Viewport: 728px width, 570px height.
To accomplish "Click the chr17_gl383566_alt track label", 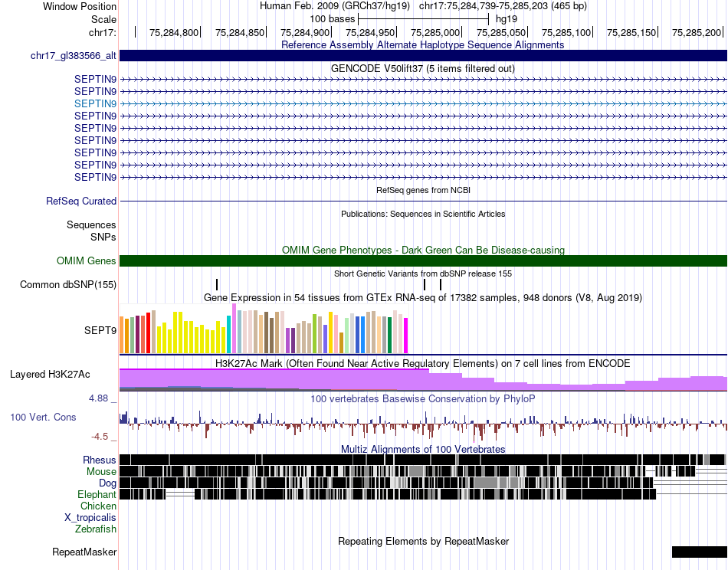I will point(73,56).
